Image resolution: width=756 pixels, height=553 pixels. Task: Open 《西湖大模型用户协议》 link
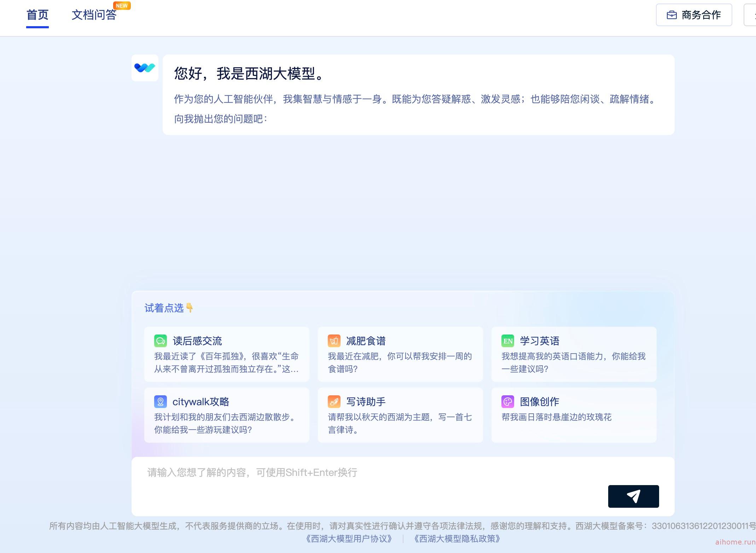point(349,539)
